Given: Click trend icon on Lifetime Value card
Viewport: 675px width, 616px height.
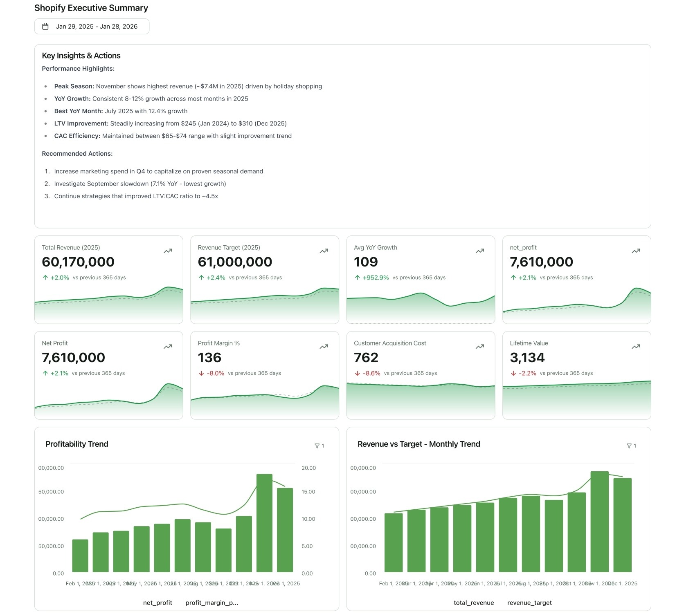Looking at the screenshot, I should point(636,347).
